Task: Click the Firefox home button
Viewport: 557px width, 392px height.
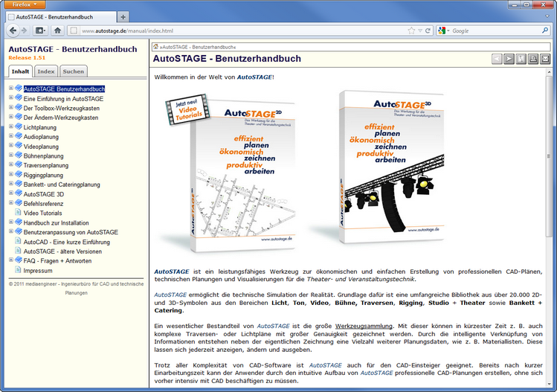Action: pyautogui.click(x=57, y=30)
